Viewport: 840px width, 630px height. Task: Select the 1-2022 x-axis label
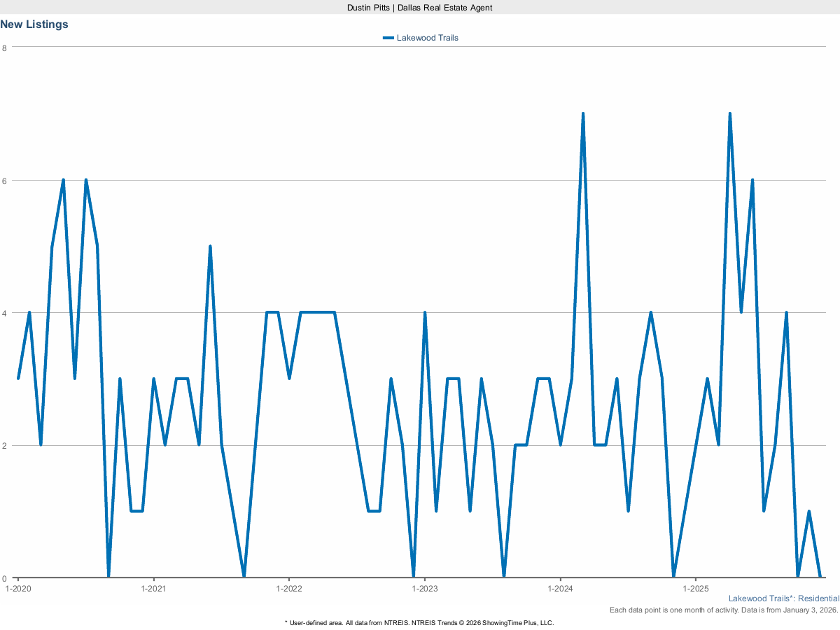click(288, 588)
